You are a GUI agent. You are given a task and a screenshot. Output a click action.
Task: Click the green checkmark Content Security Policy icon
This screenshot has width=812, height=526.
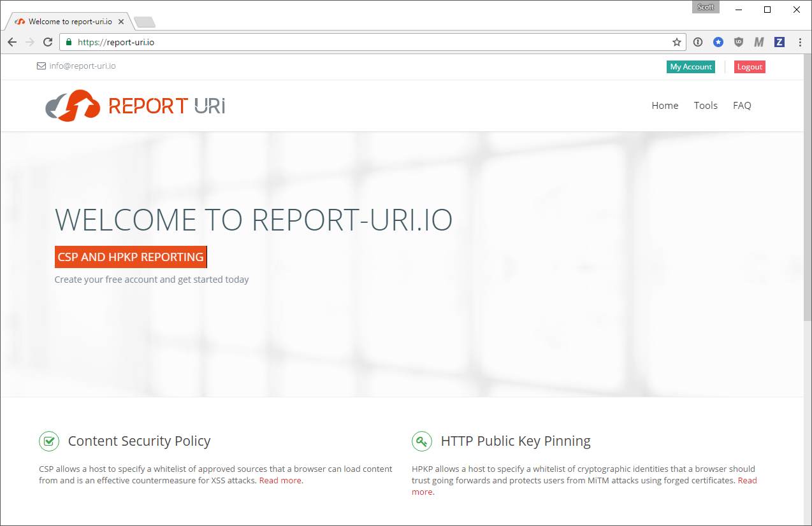click(49, 441)
